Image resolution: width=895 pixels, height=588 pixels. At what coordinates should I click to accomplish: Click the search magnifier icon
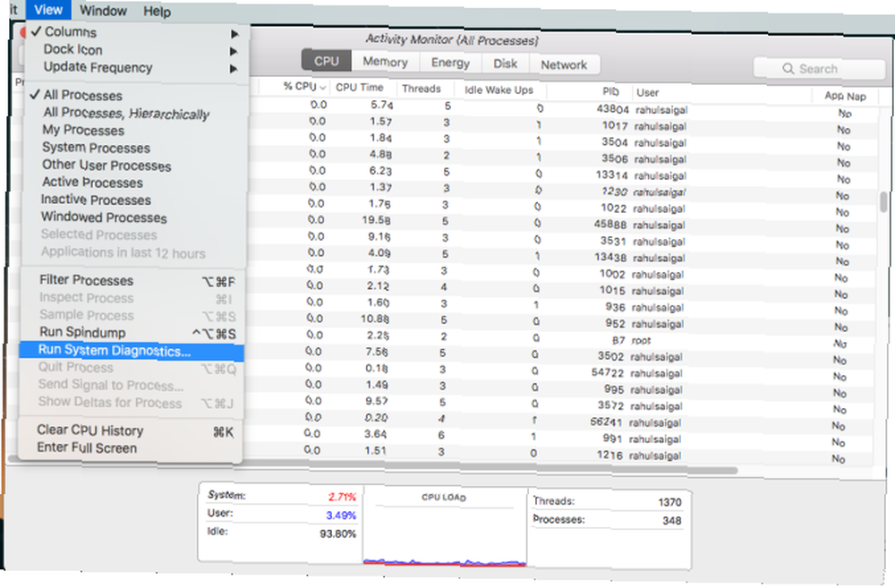[788, 69]
